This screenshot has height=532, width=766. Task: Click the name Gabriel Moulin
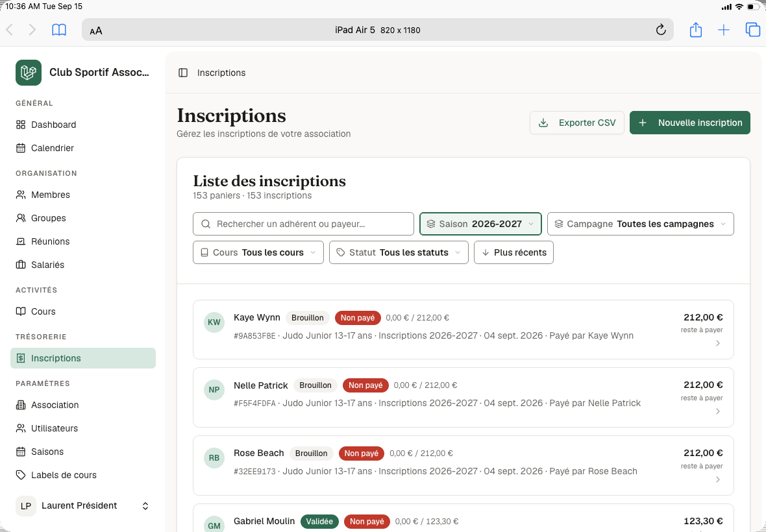(x=264, y=521)
